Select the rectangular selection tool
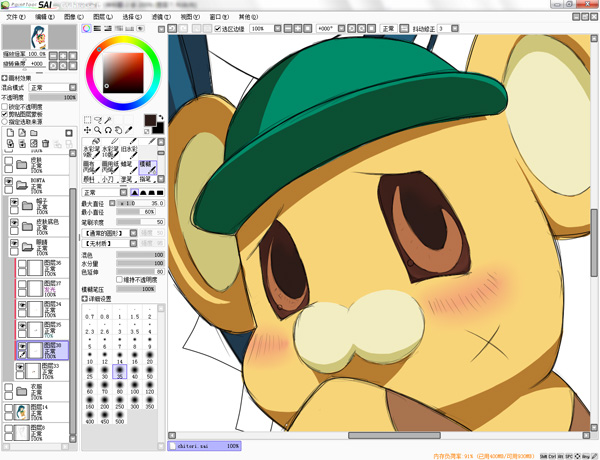This screenshot has width=600, height=460. (x=88, y=120)
